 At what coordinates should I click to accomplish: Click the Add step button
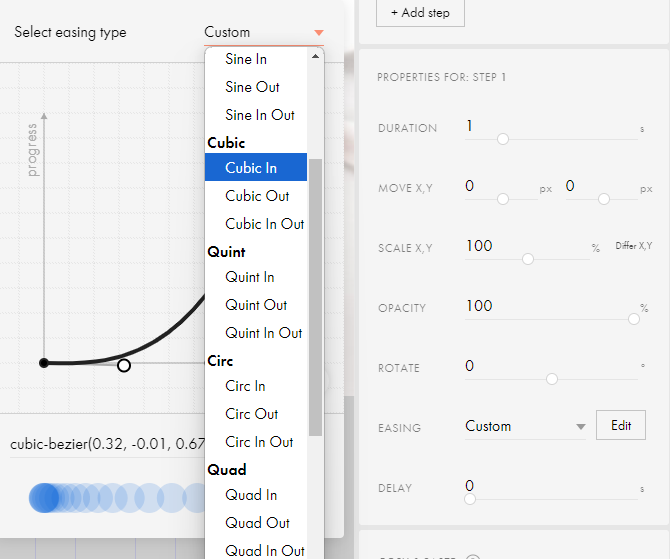pyautogui.click(x=420, y=13)
